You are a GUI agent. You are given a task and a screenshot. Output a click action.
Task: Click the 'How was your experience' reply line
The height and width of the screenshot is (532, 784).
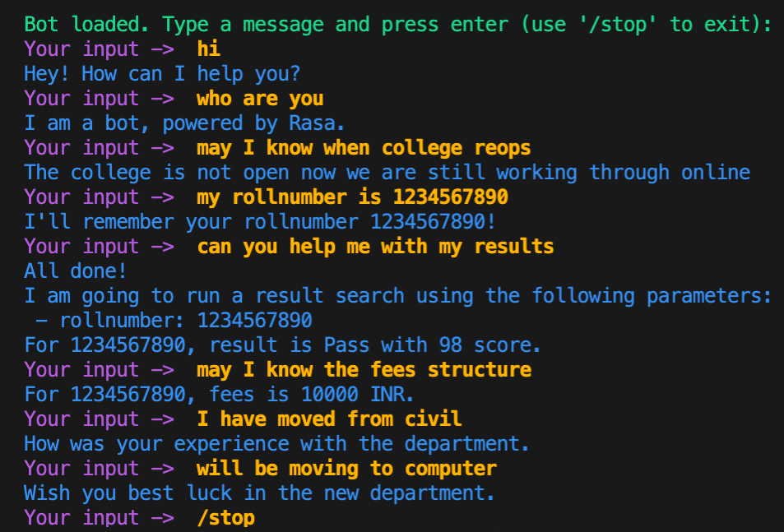(277, 444)
